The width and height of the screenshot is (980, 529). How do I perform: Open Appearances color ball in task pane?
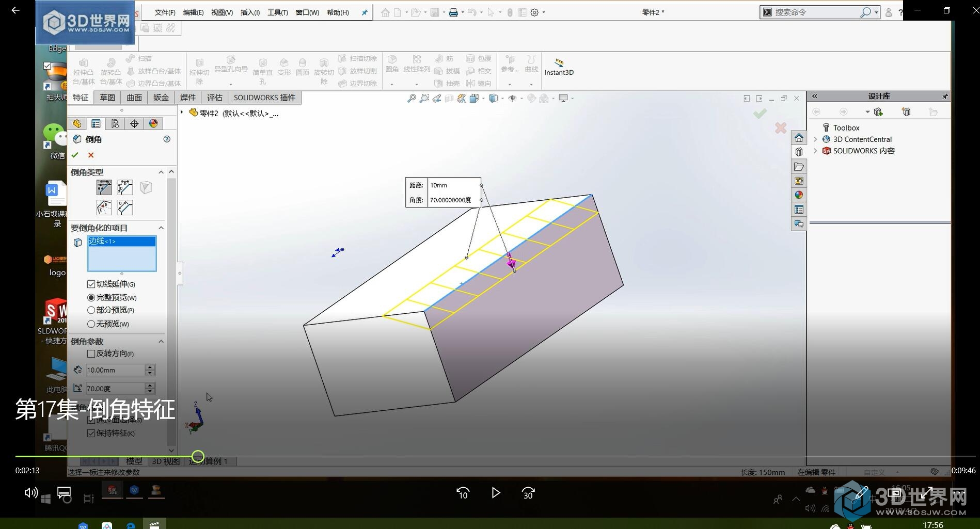pyautogui.click(x=799, y=195)
